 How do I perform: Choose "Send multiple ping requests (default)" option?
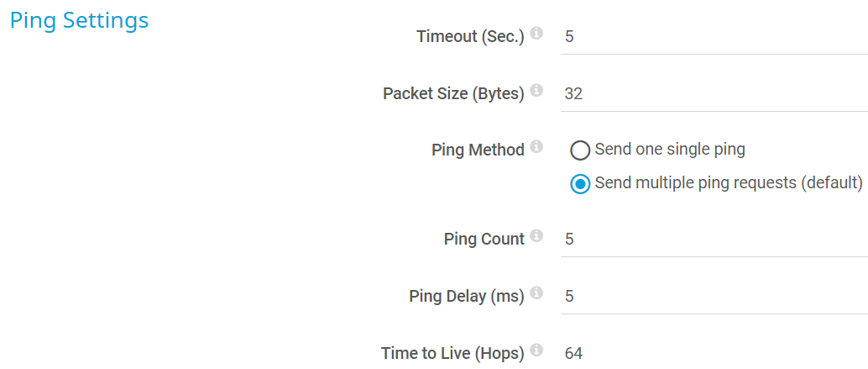[x=580, y=183]
